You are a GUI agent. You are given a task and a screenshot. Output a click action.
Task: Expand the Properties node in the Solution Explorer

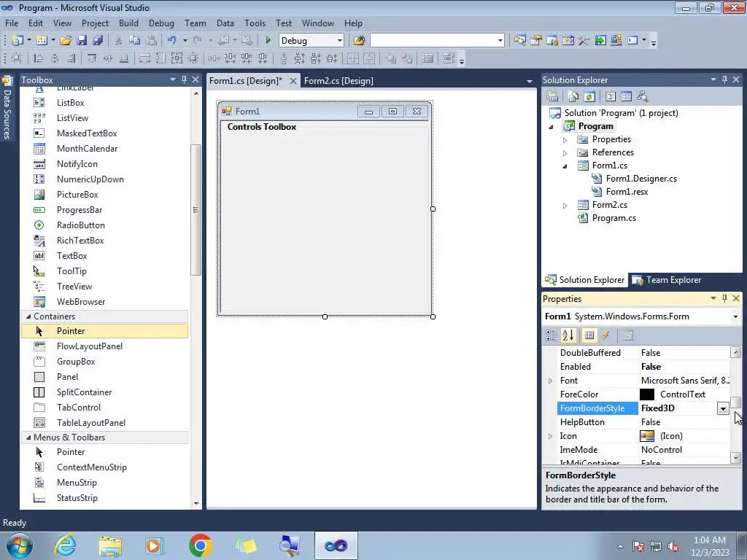(x=565, y=140)
